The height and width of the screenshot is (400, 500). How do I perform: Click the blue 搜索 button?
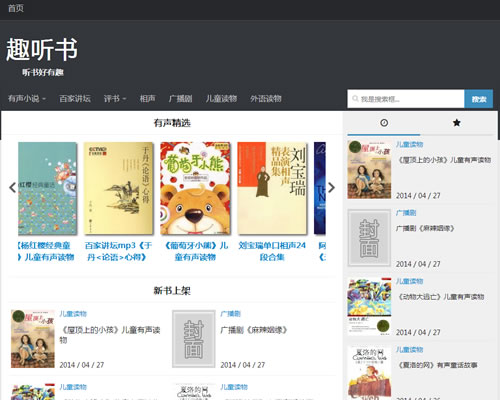pyautogui.click(x=479, y=99)
